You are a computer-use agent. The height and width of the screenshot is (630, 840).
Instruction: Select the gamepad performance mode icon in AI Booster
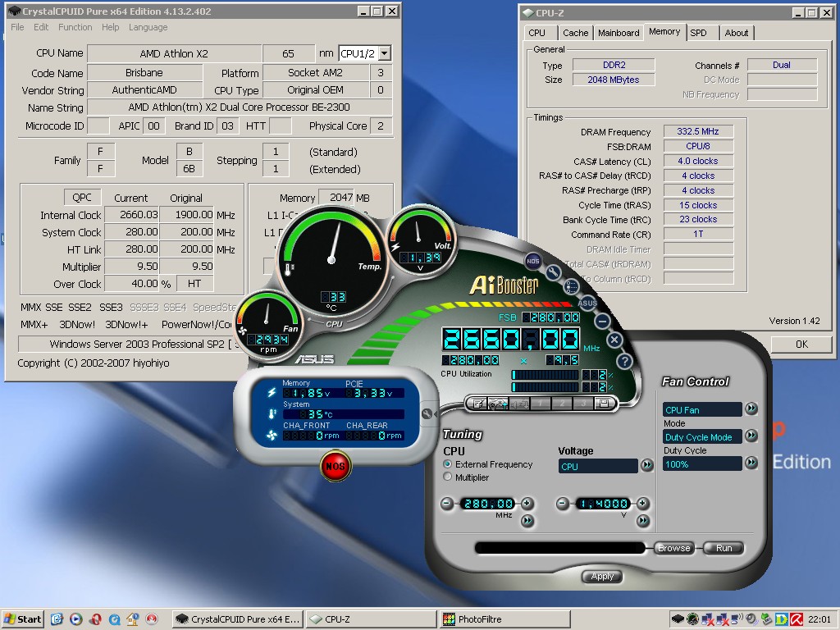[498, 404]
